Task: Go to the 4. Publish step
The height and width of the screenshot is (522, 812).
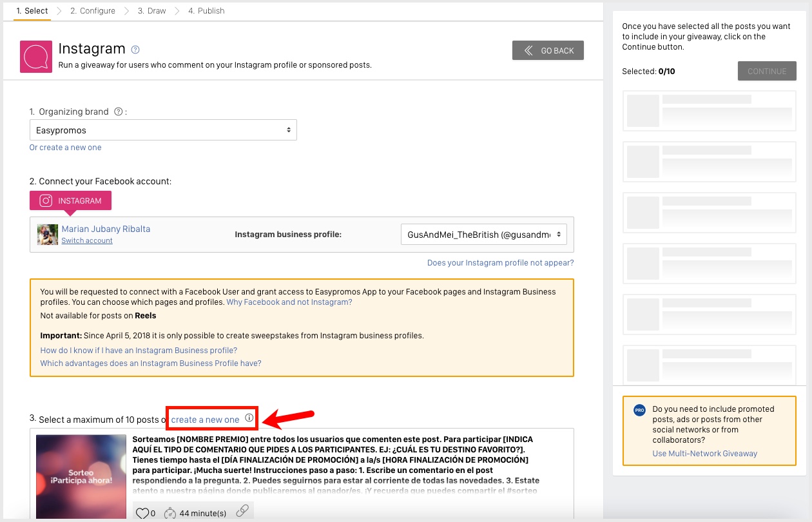Action: (206, 11)
